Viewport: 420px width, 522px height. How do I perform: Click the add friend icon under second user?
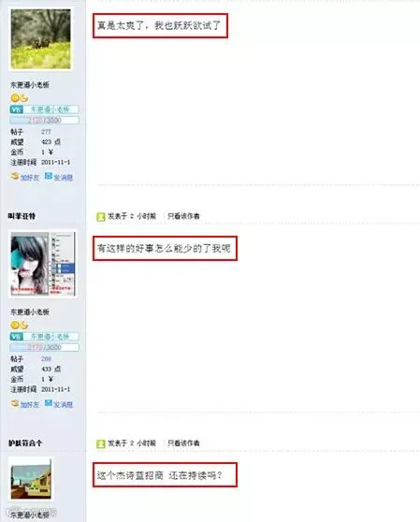point(15,403)
